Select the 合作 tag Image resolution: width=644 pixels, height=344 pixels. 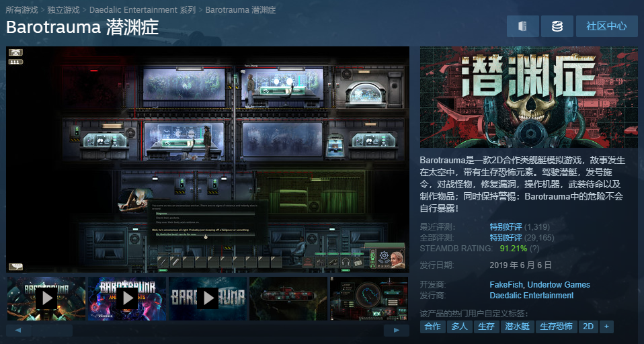(x=432, y=327)
